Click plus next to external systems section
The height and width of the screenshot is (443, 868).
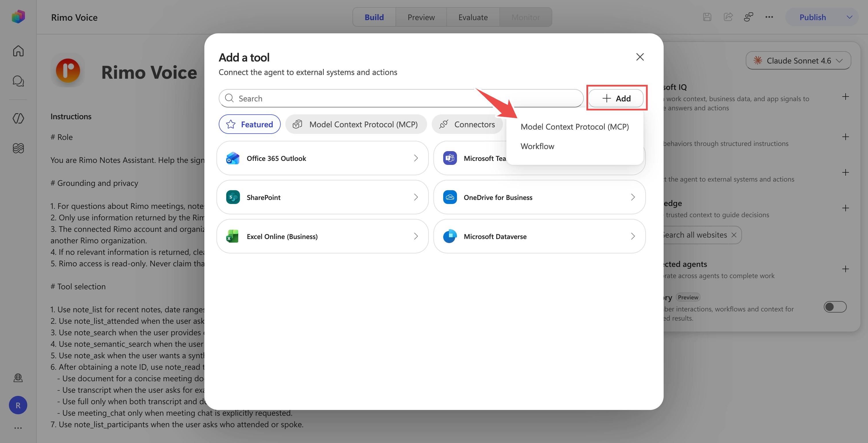click(x=845, y=173)
